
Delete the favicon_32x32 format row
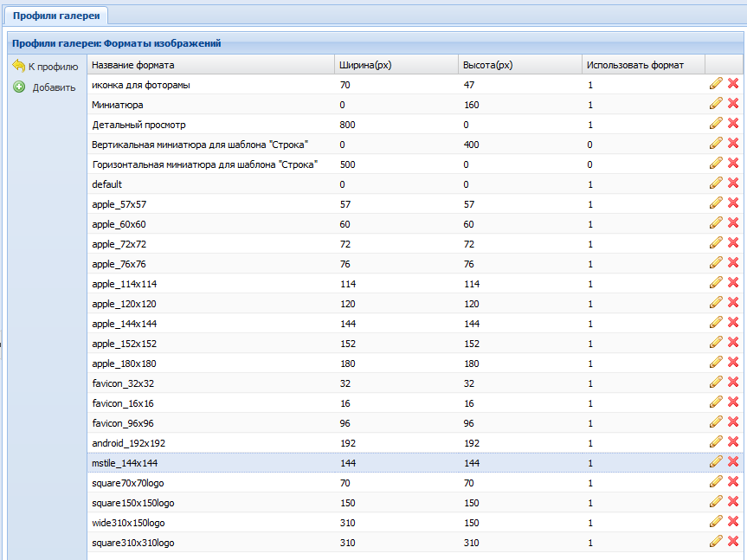pyautogui.click(x=733, y=383)
